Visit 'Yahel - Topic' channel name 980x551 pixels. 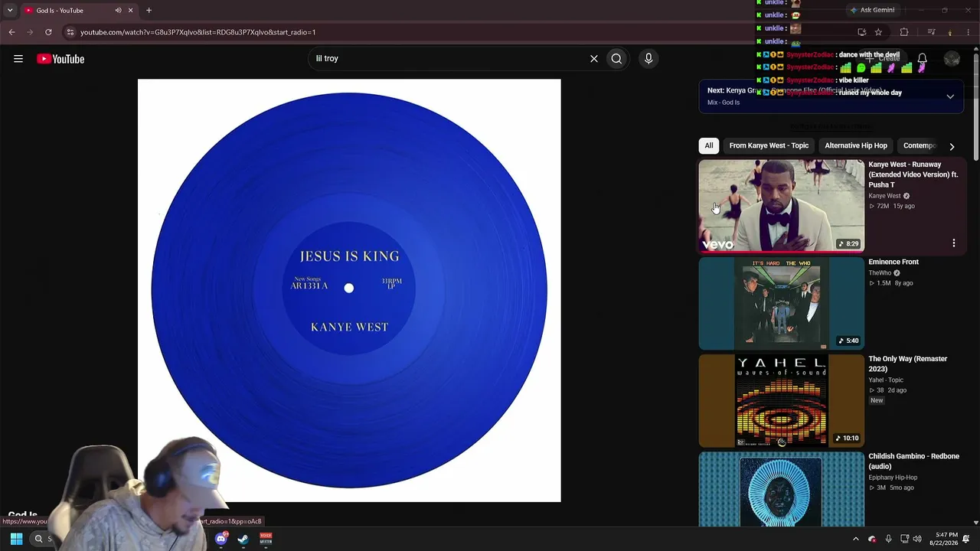coord(886,380)
